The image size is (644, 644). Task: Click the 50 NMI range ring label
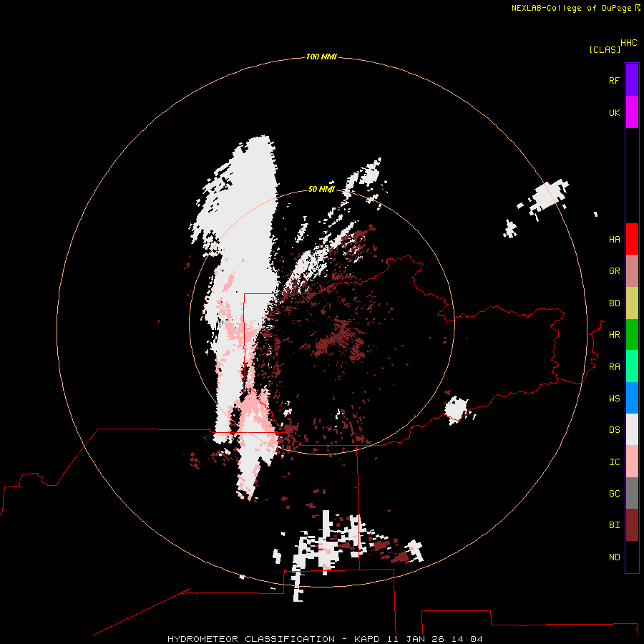click(x=321, y=189)
